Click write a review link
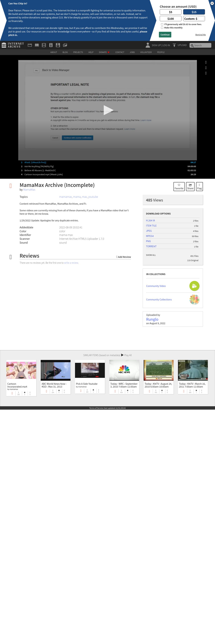This screenshot has height=644, width=215. point(71,263)
